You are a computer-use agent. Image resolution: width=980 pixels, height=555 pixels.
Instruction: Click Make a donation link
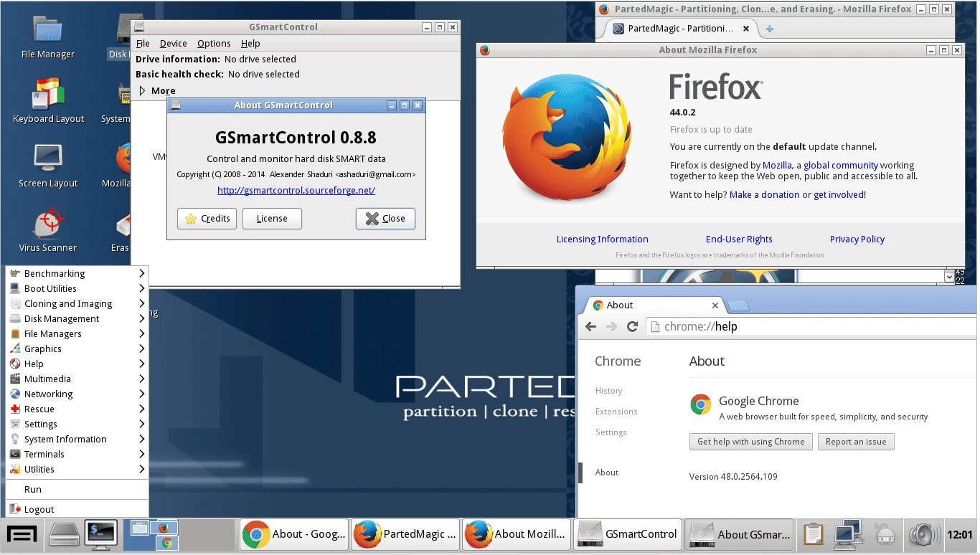[765, 194]
